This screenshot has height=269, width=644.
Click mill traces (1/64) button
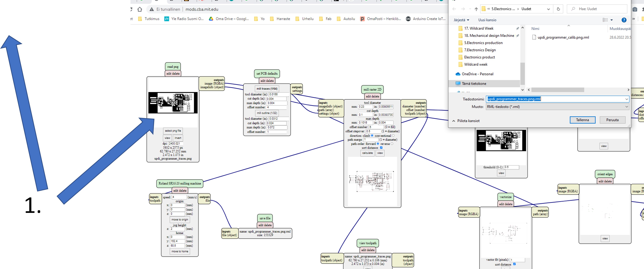pyautogui.click(x=267, y=89)
